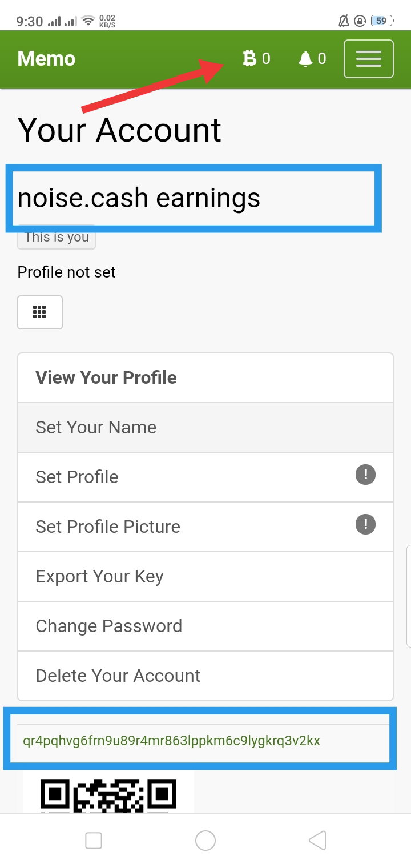Image resolution: width=411 pixels, height=868 pixels.
Task: Tap Android home circle button
Action: click(205, 841)
